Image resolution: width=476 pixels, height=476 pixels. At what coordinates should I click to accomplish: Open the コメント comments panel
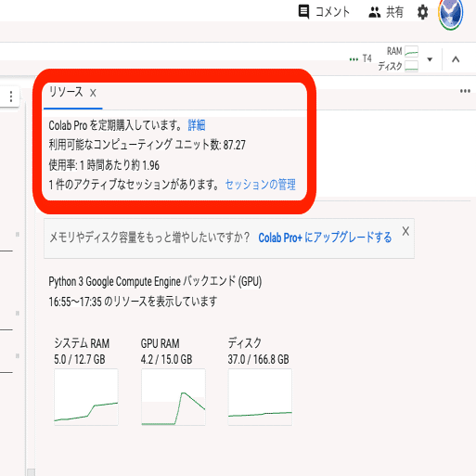[324, 12]
